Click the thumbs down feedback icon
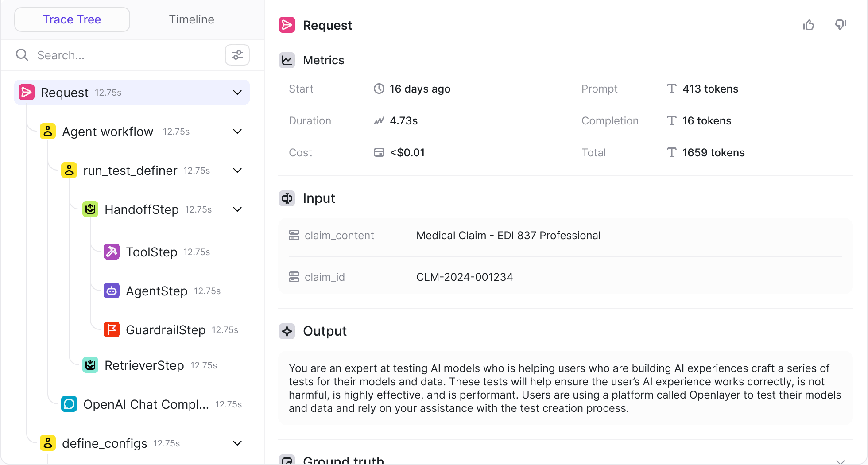 (841, 25)
